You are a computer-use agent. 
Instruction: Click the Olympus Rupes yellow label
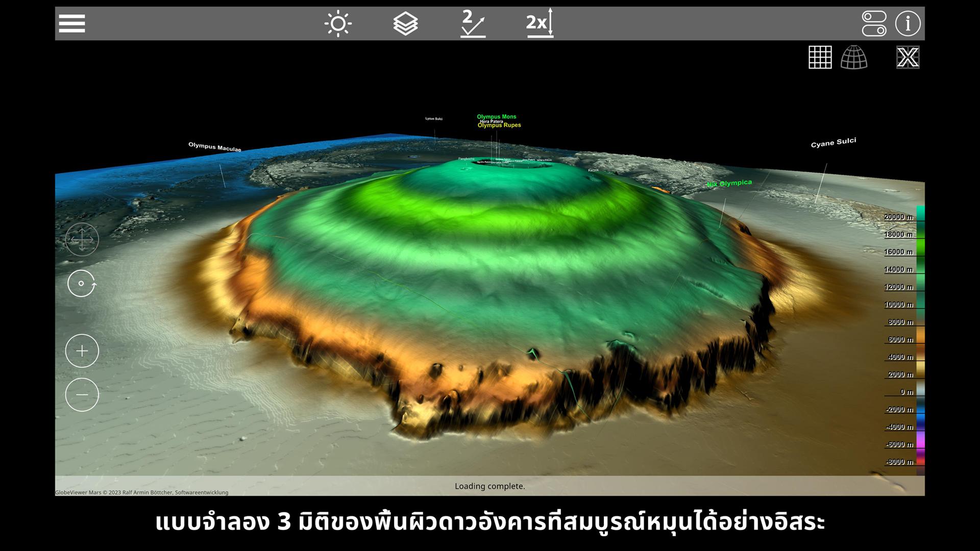click(499, 125)
